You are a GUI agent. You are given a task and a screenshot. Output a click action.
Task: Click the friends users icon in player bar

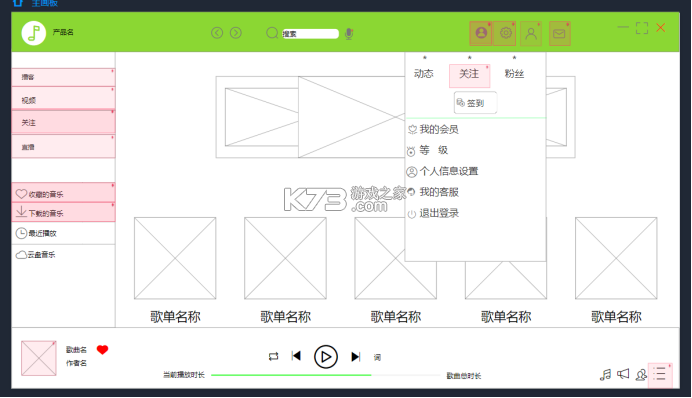coord(641,375)
